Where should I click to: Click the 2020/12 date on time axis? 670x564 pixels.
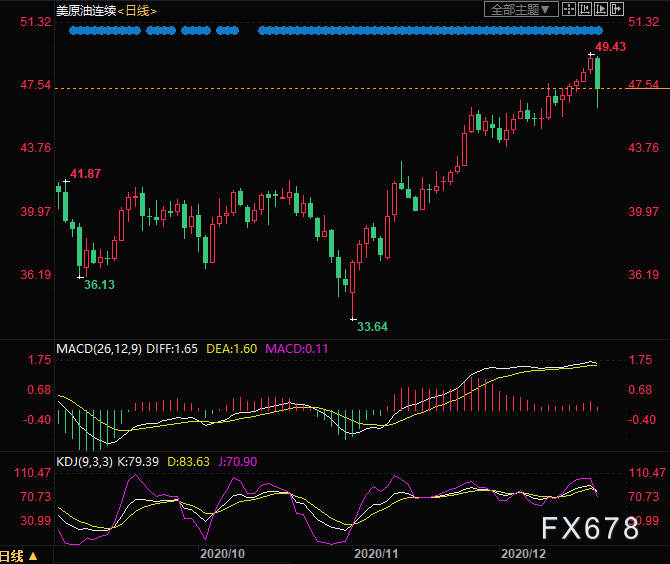point(521,553)
